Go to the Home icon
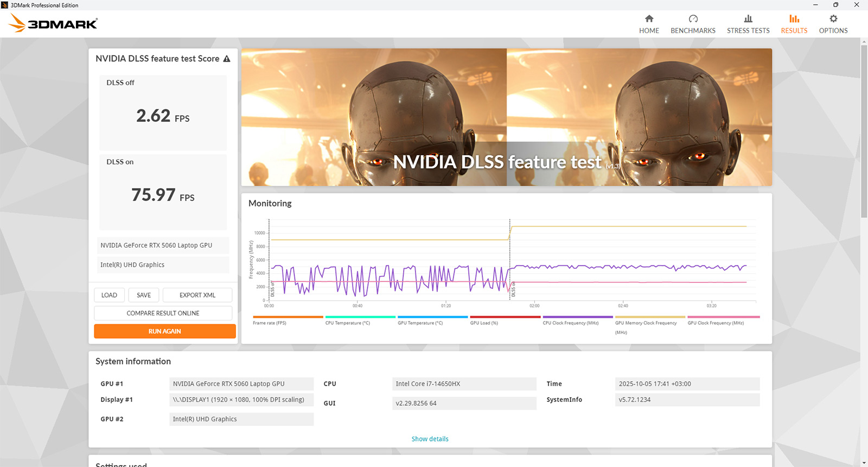 [649, 19]
